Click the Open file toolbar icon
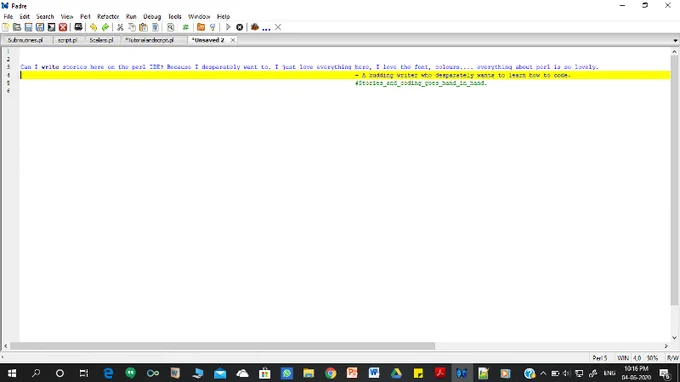Image resolution: width=680 pixels, height=382 pixels. 17,27
